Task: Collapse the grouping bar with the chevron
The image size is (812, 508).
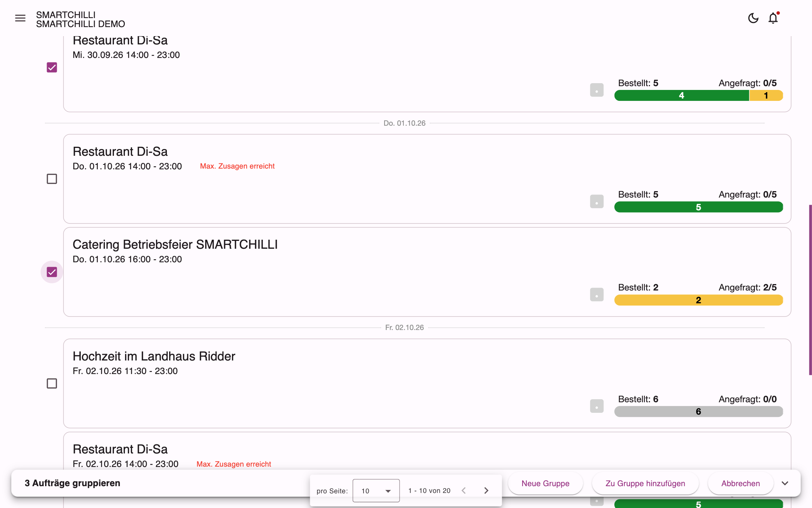Action: (x=785, y=483)
